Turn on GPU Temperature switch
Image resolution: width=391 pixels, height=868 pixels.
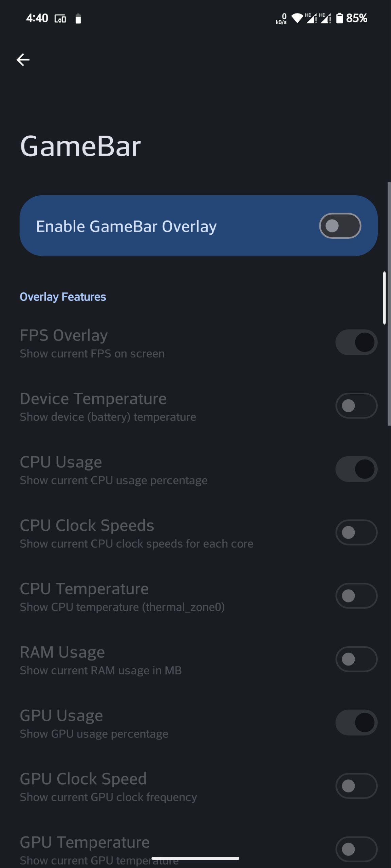pyautogui.click(x=356, y=849)
